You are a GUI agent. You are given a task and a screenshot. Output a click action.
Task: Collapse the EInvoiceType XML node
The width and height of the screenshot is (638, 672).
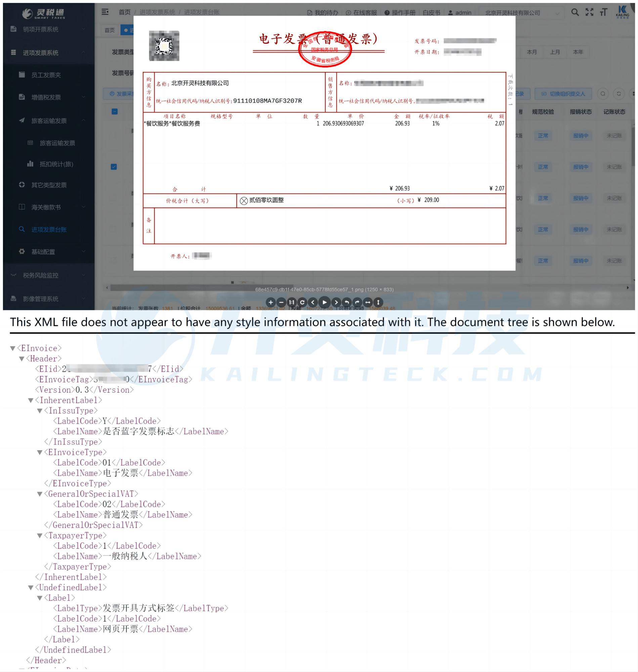[x=40, y=452]
